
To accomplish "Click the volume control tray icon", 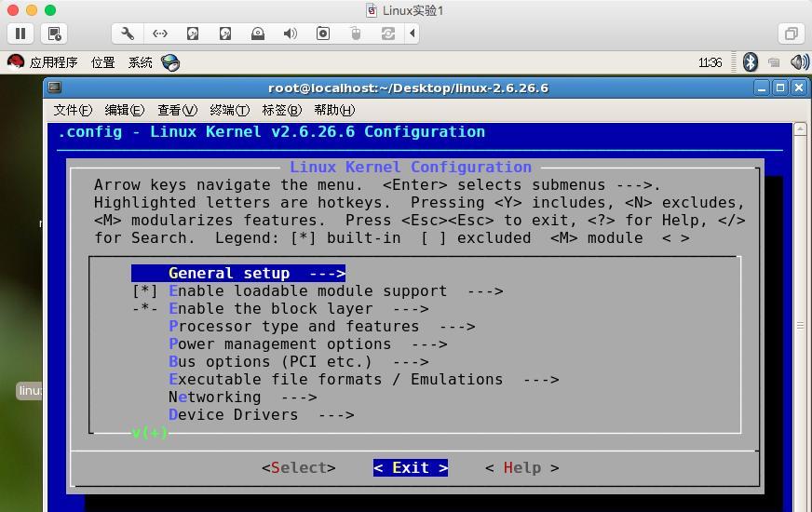I will pyautogui.click(x=800, y=62).
